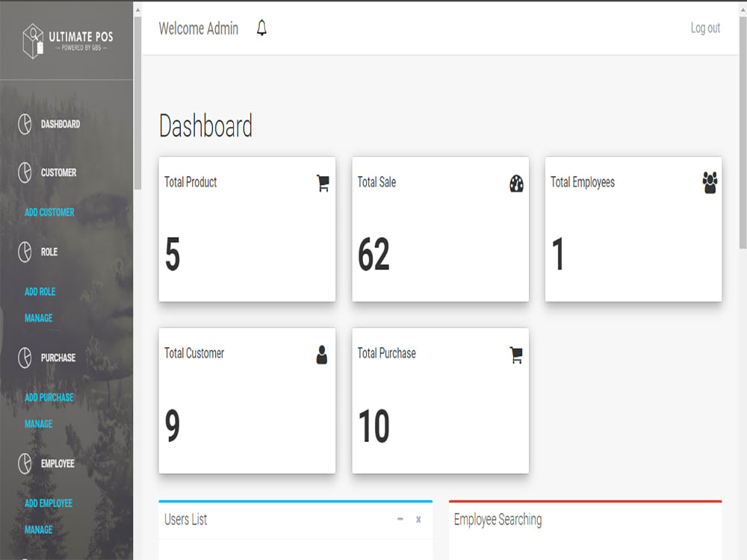Click Manage under Employee
This screenshot has height=560, width=747.
coord(39,529)
